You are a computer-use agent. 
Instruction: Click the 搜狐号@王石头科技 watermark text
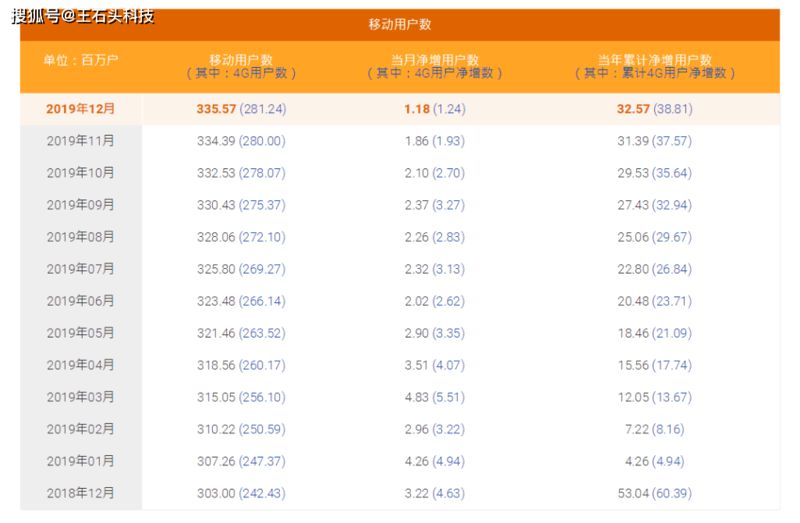tap(83, 16)
